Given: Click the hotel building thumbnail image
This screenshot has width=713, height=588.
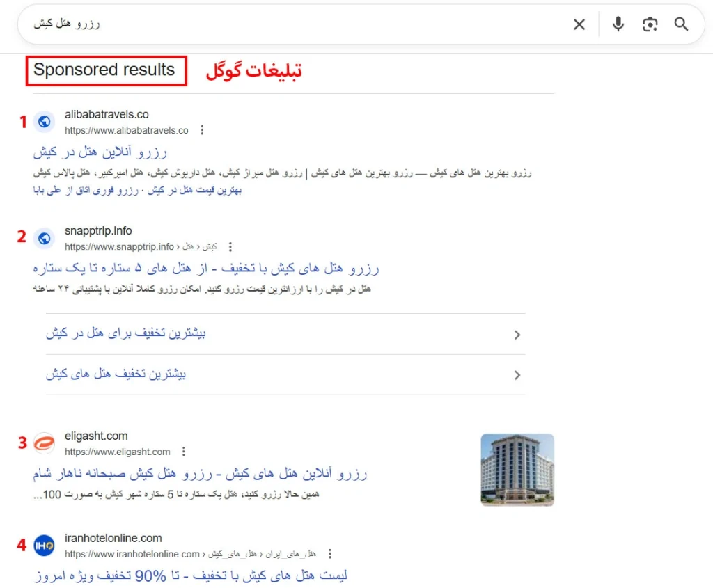Looking at the screenshot, I should pos(517,470).
